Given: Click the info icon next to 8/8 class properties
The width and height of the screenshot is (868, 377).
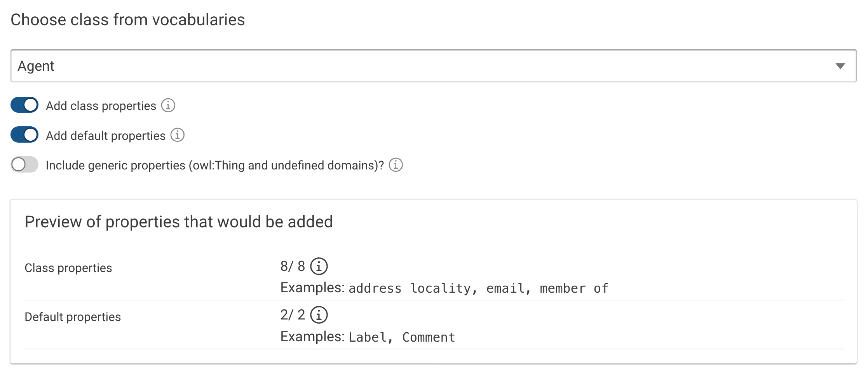Looking at the screenshot, I should (x=319, y=266).
